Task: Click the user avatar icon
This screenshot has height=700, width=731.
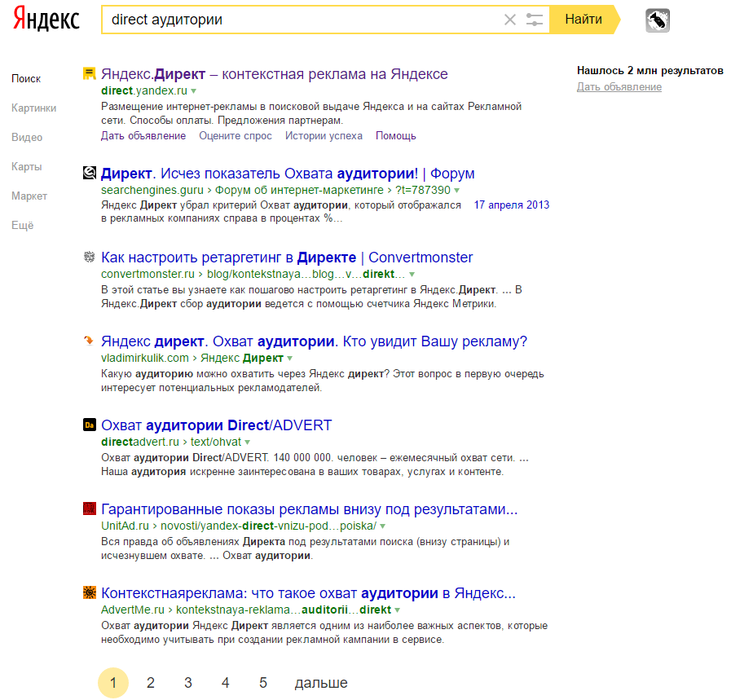Action: (658, 20)
